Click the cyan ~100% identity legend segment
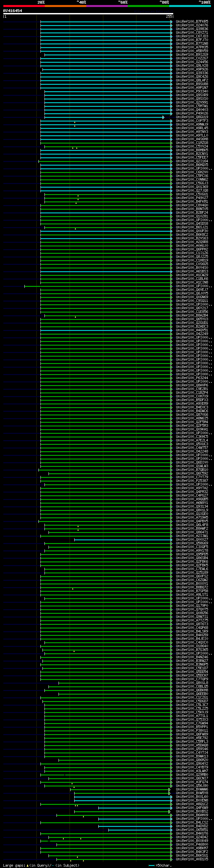214x868 pixels. click(190, 6)
